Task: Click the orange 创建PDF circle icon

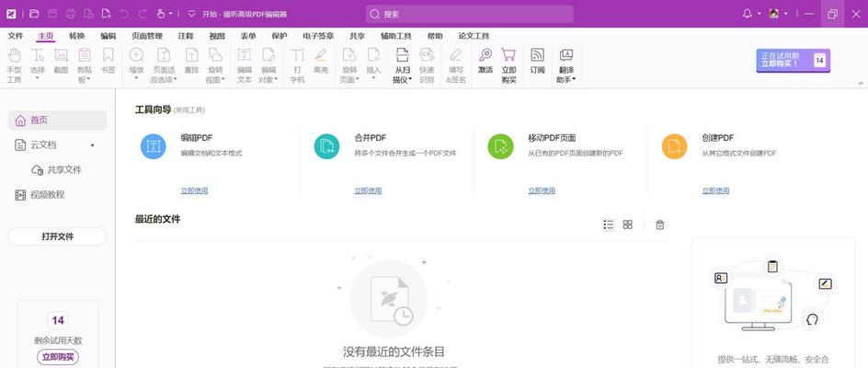Action: coord(674,146)
